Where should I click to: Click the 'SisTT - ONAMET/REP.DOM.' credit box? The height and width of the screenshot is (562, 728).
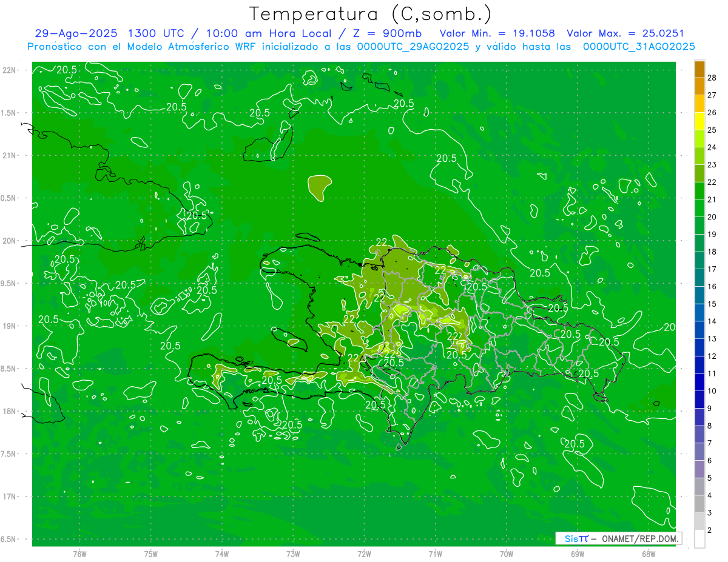pos(618,538)
